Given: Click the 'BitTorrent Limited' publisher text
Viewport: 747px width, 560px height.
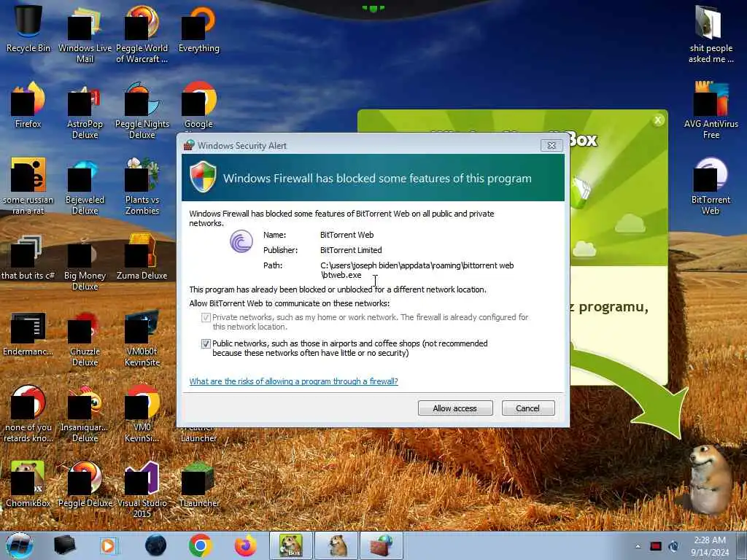Looking at the screenshot, I should [351, 250].
